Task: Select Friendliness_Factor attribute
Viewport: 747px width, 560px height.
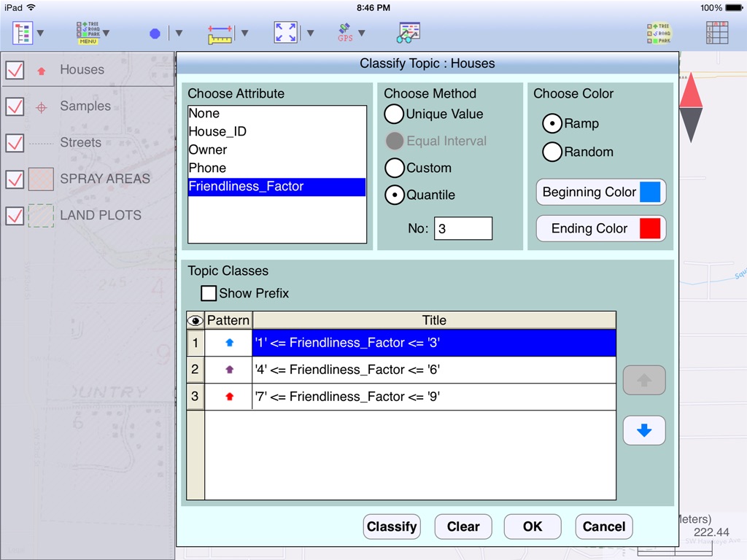Action: click(276, 186)
